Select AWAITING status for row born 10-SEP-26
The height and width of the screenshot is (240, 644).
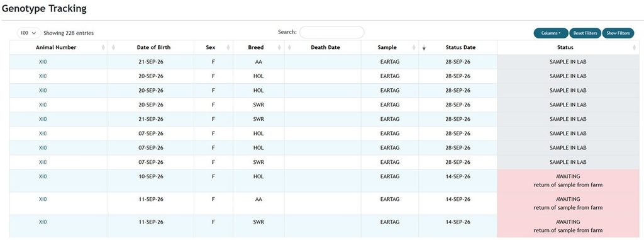pos(568,181)
